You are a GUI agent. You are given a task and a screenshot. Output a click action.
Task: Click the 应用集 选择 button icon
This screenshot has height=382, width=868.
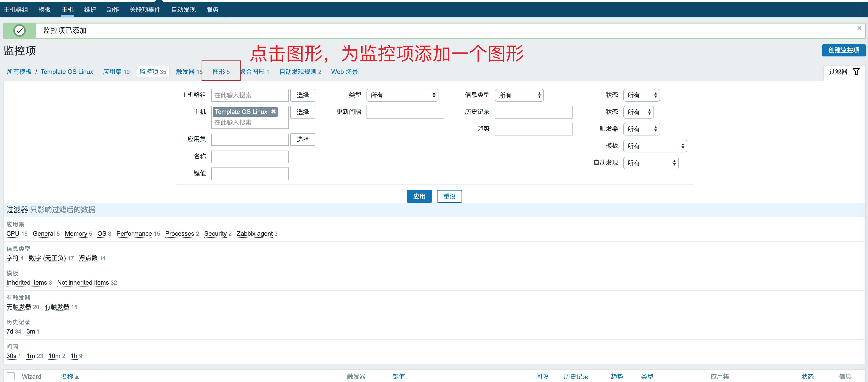click(x=303, y=140)
